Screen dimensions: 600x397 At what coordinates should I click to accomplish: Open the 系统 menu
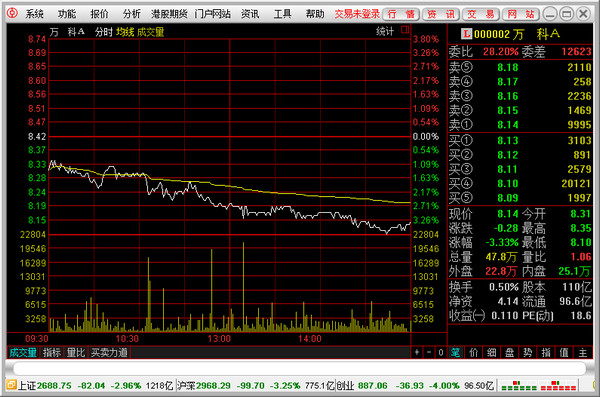(34, 14)
